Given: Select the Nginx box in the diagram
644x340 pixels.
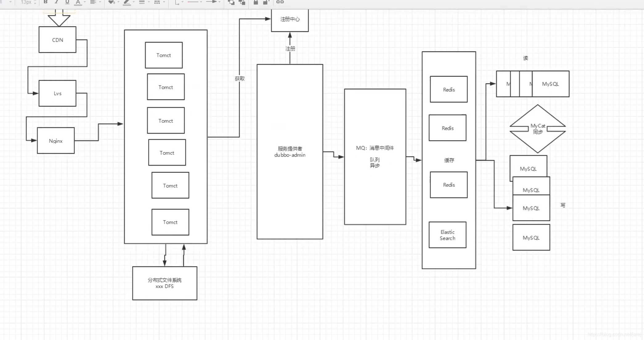Looking at the screenshot, I should click(56, 141).
